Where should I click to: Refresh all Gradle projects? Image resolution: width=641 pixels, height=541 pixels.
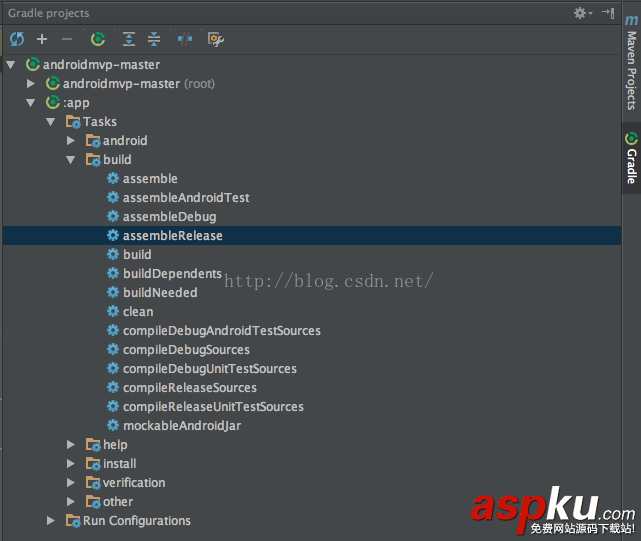(17, 39)
